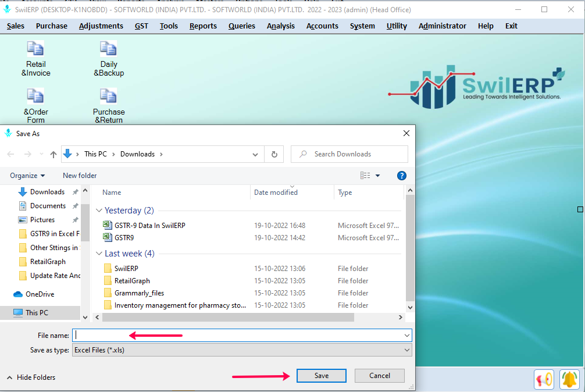585x392 pixels.
Task: Sort by Date modified column header
Action: click(x=276, y=193)
